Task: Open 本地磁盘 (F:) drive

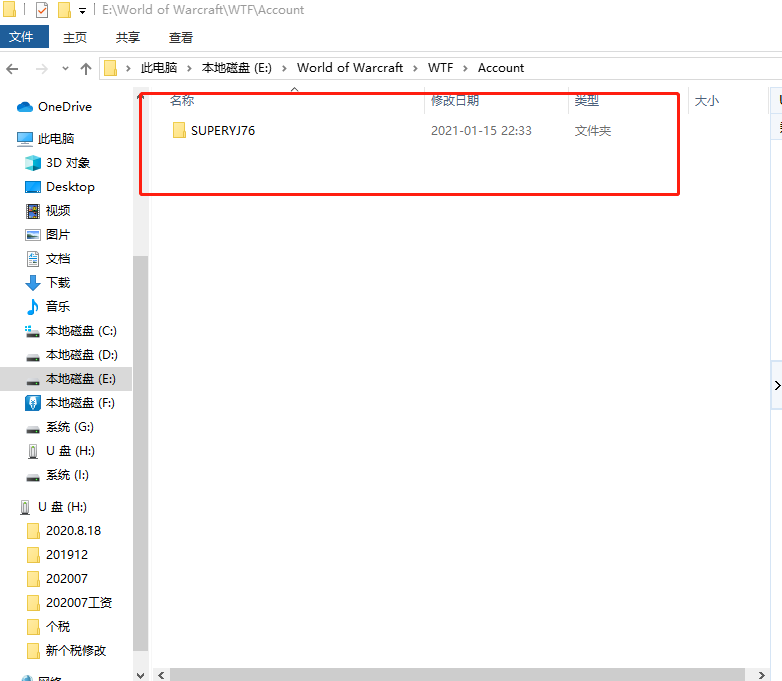Action: 80,403
